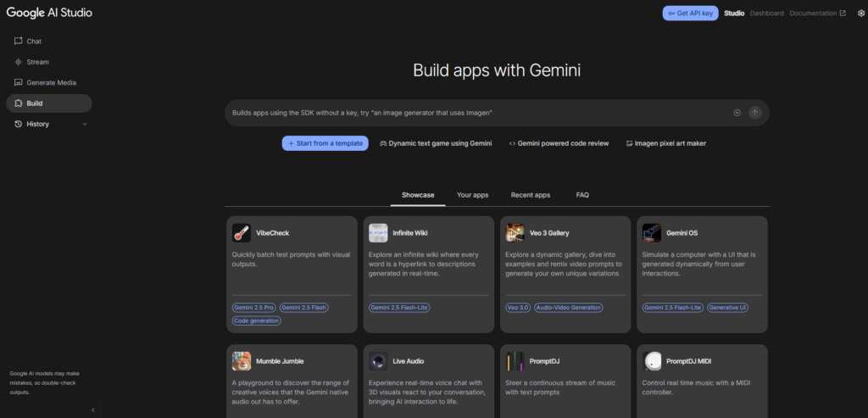This screenshot has width=868, height=418.
Task: Switch to the FAQ tab
Action: [x=582, y=195]
